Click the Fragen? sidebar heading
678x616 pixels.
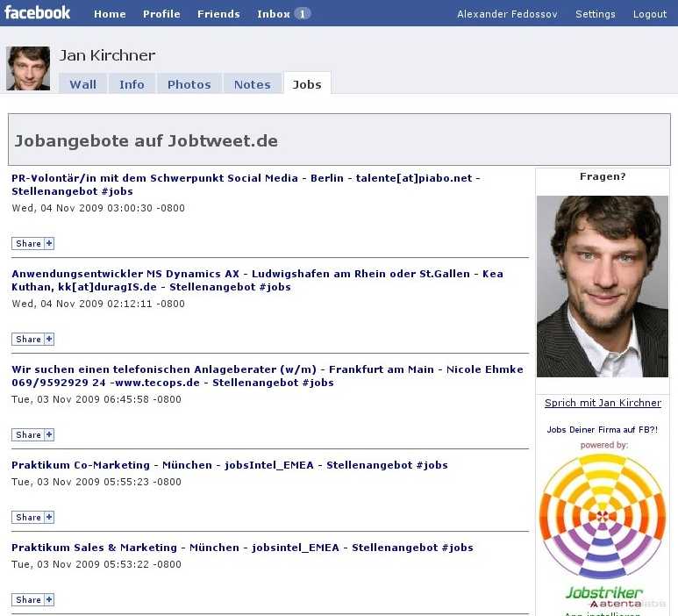pos(603,176)
